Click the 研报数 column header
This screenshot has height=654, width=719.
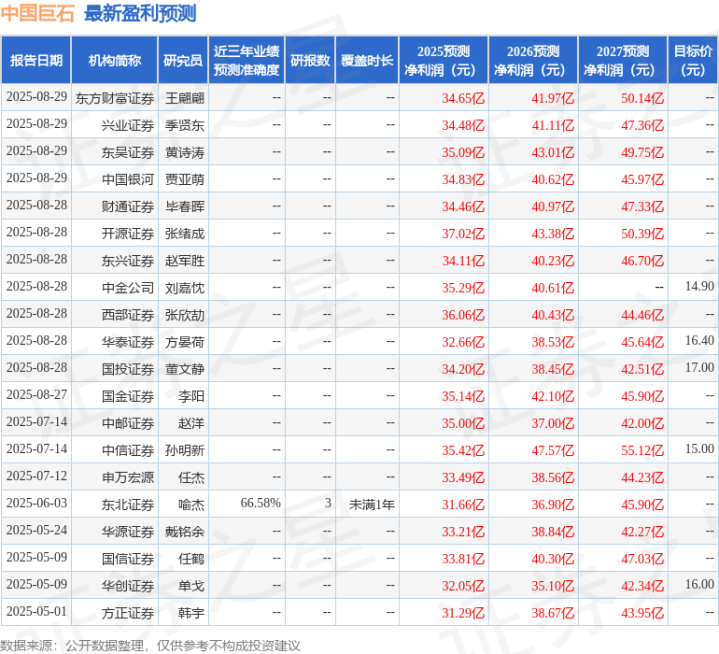click(x=310, y=60)
